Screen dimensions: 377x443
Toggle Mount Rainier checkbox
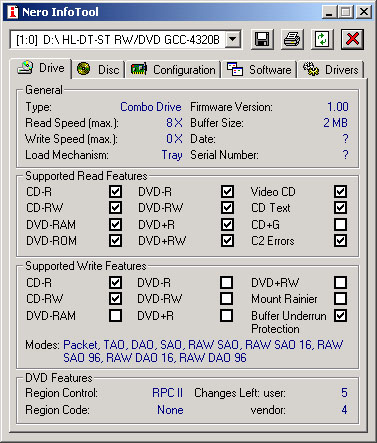pos(340,298)
